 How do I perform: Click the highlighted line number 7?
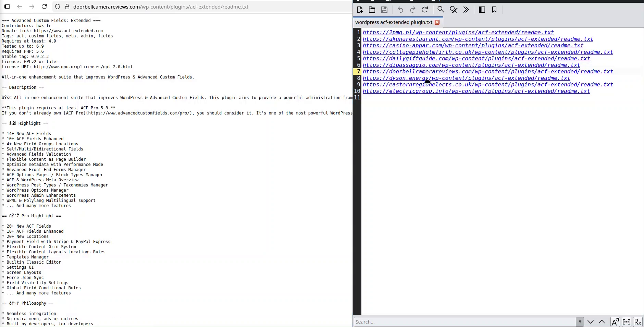358,72
